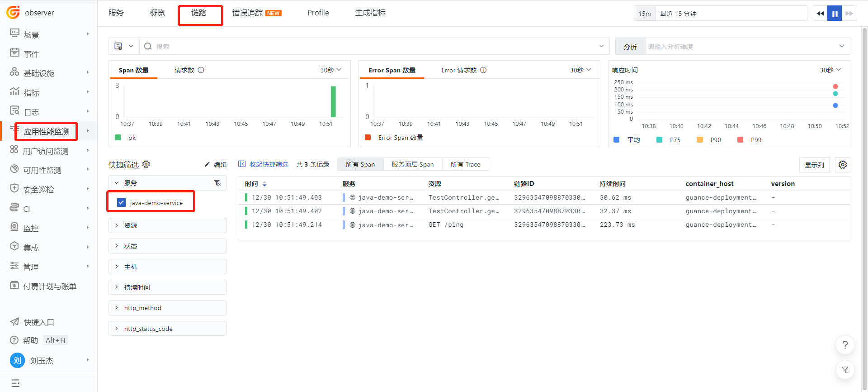Open the 监控 sidebar icon
This screenshot has height=392, width=868.
14,227
